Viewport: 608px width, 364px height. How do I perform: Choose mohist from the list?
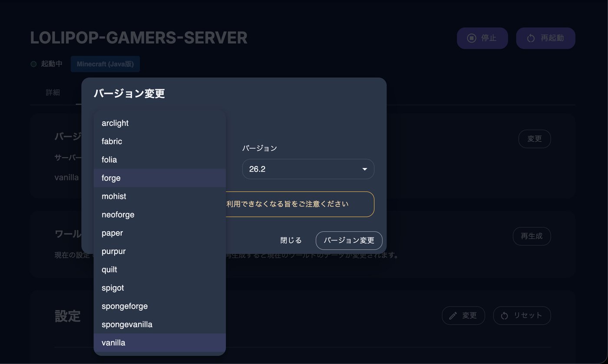[x=159, y=196]
